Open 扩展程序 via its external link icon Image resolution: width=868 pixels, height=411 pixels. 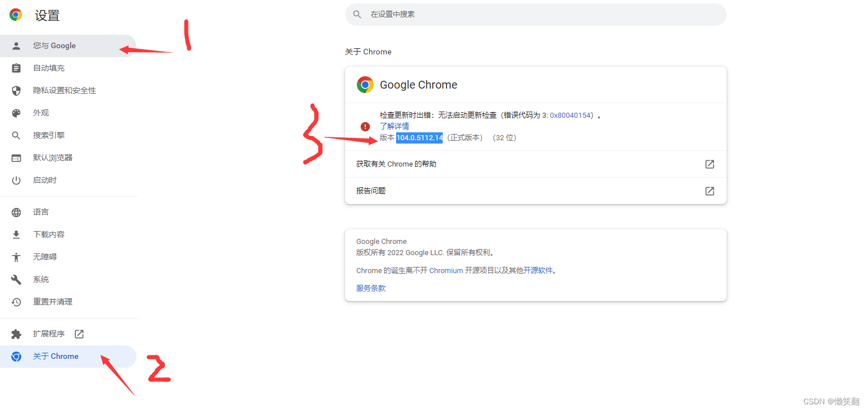[79, 333]
